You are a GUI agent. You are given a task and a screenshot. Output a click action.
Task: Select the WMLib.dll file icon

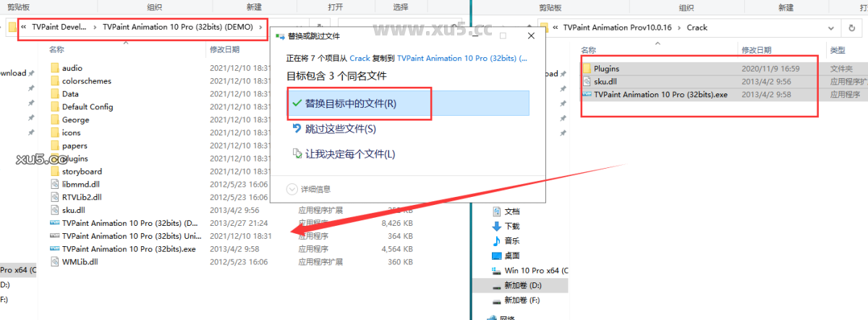pyautogui.click(x=54, y=262)
